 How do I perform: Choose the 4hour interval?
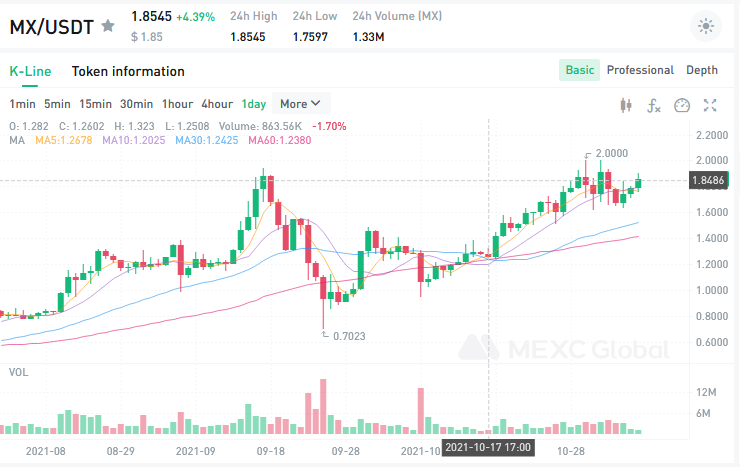(217, 104)
